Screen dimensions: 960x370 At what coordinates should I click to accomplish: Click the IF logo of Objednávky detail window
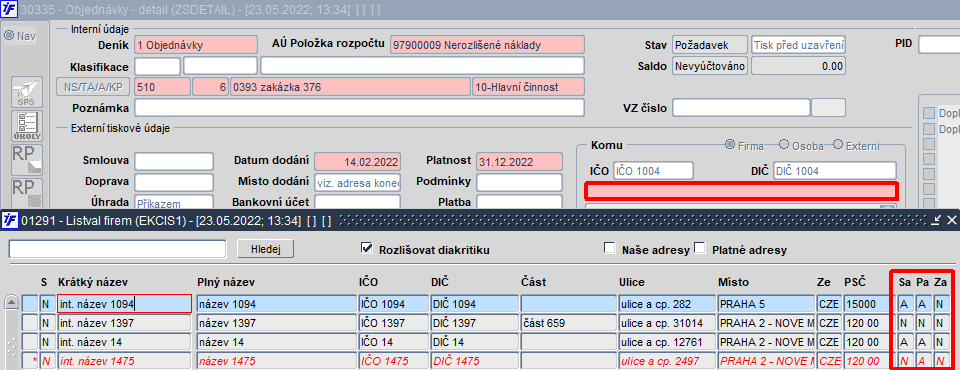[x=10, y=9]
